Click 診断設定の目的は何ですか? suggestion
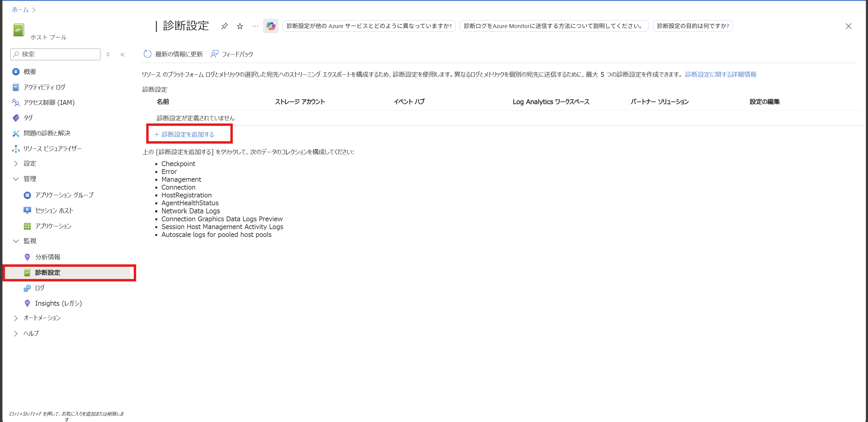 [693, 26]
